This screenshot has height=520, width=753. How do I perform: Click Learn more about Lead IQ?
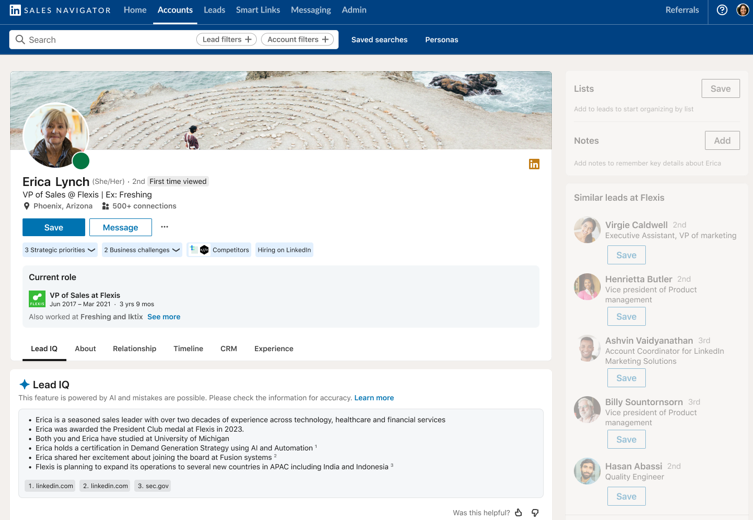[374, 398]
